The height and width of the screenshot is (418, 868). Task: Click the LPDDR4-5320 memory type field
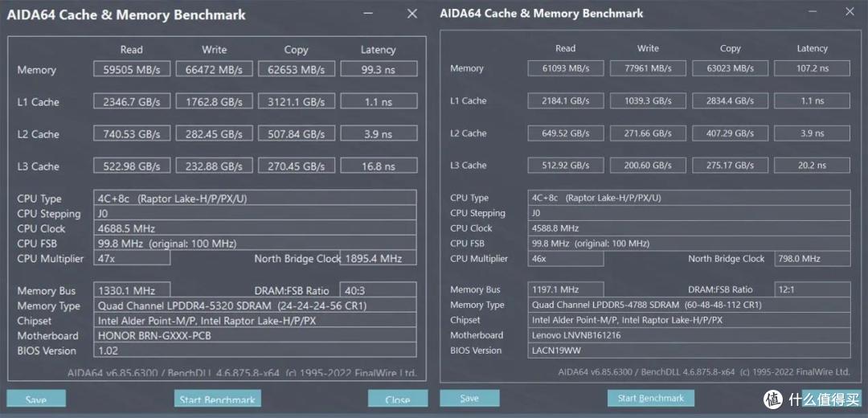(255, 305)
